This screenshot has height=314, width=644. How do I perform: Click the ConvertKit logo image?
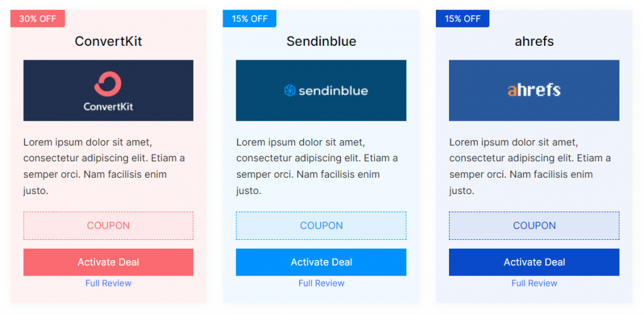(x=108, y=90)
